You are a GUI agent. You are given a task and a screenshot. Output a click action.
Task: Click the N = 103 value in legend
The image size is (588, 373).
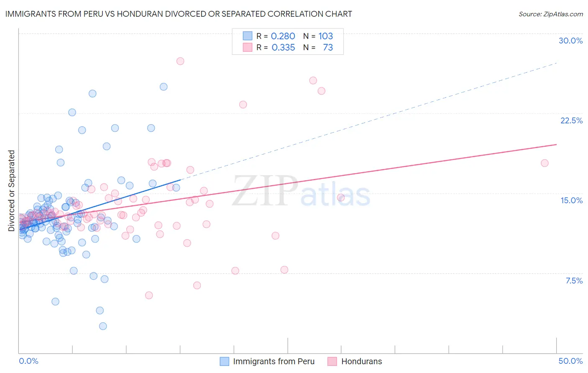tap(318, 36)
